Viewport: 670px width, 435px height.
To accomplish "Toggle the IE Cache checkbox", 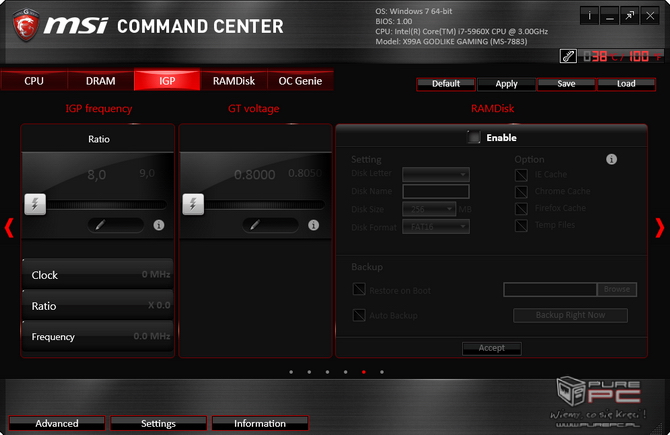I will tap(521, 175).
